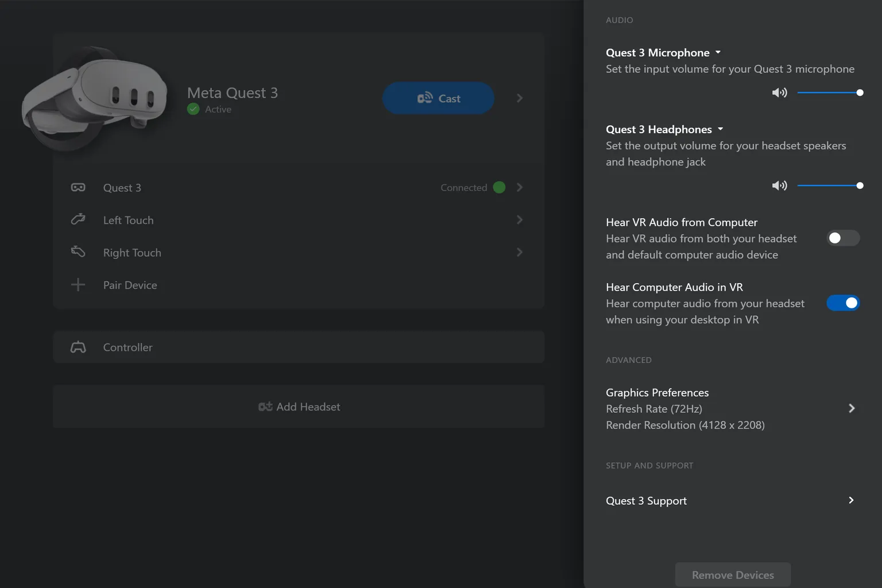The height and width of the screenshot is (588, 882).
Task: Click the cast icon inside the Cast button
Action: click(x=425, y=98)
